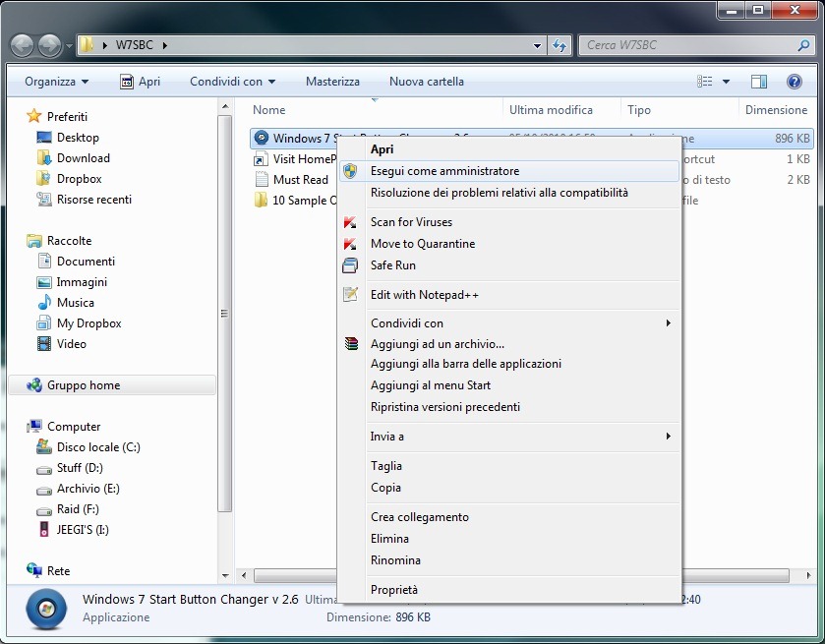Click the JEEGI'S (I:) device icon
The image size is (825, 644).
(44, 529)
